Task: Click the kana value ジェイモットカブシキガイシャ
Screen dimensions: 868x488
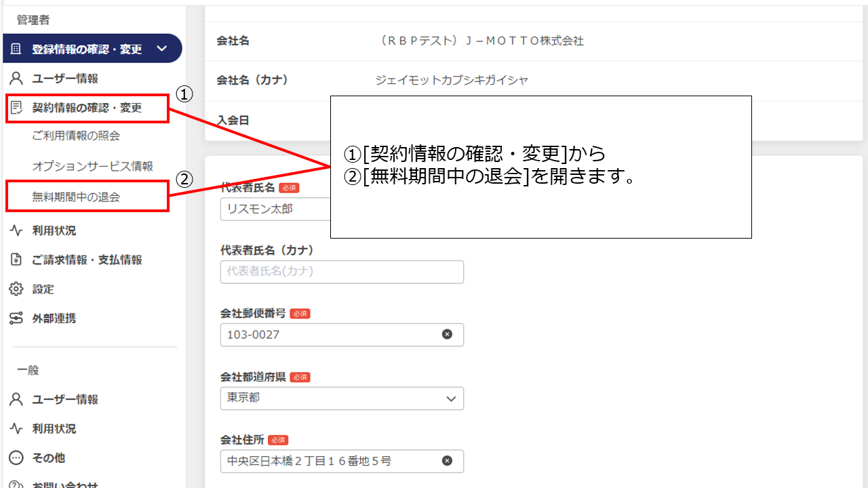Action: pyautogui.click(x=452, y=80)
